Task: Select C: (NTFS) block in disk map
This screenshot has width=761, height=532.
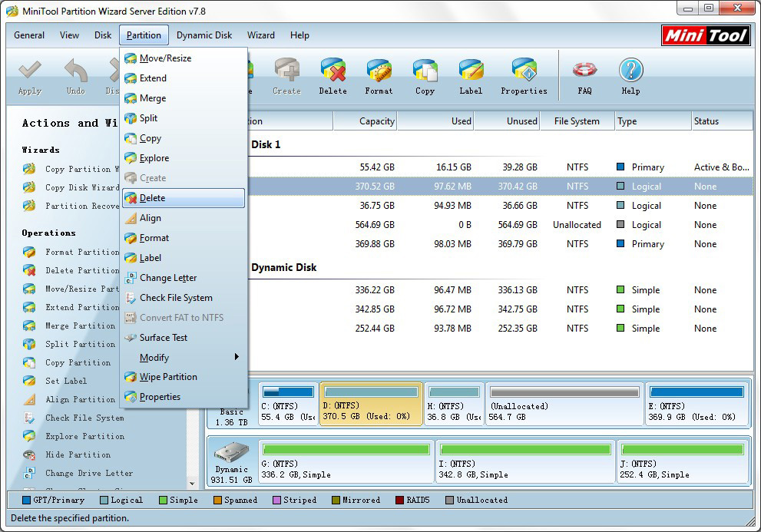Action: pyautogui.click(x=288, y=405)
